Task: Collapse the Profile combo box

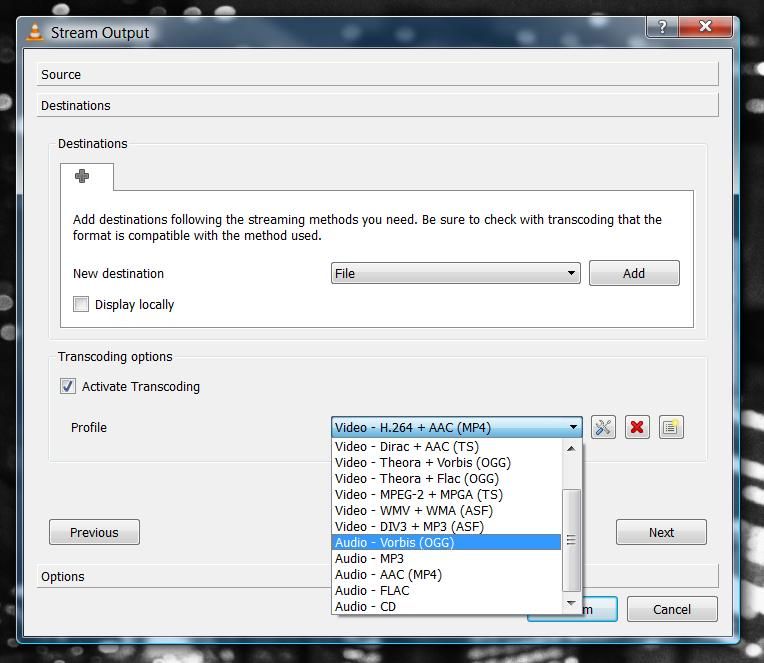Action: [573, 428]
